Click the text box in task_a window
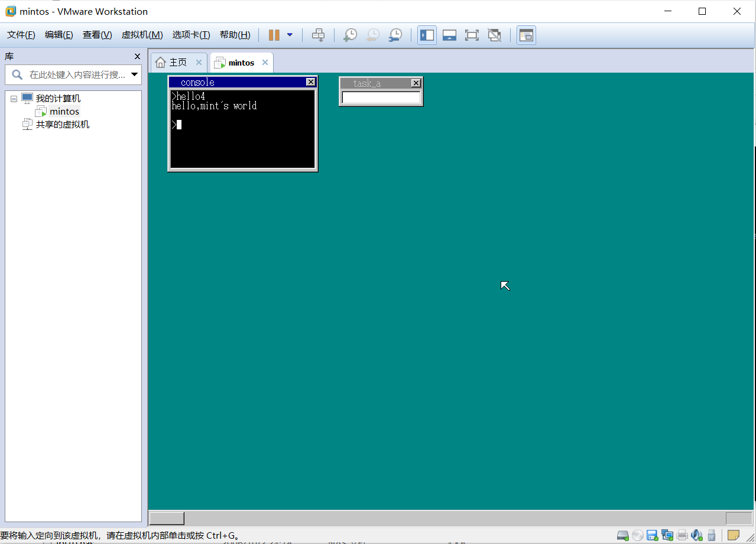756x544 pixels. point(381,98)
